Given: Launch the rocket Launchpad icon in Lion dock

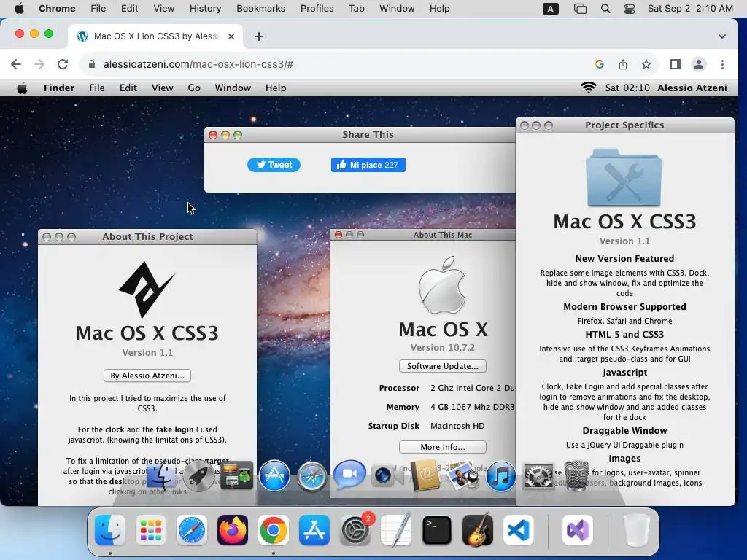Looking at the screenshot, I should pos(199,475).
